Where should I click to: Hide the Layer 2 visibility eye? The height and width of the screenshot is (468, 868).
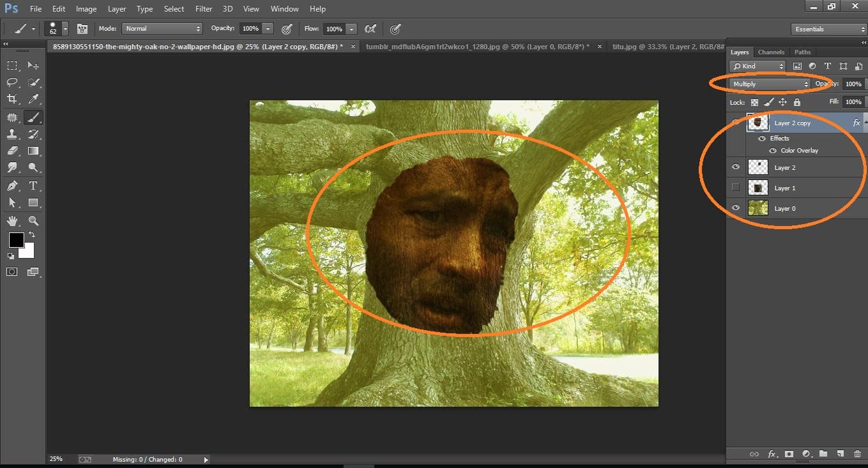735,167
